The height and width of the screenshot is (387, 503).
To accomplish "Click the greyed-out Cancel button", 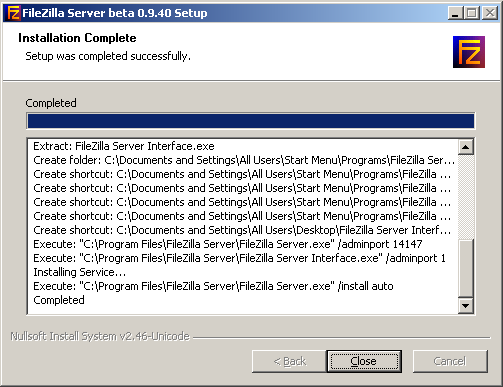I will click(450, 361).
